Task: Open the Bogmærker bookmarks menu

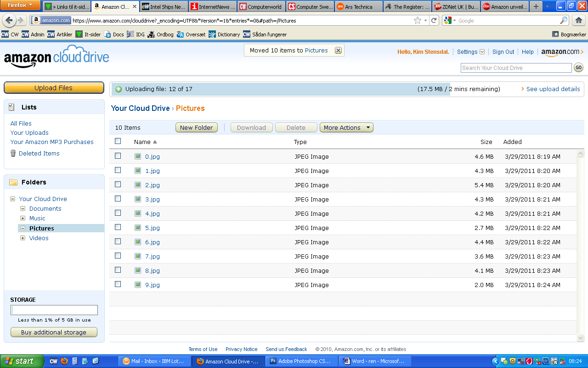Action: pos(569,34)
